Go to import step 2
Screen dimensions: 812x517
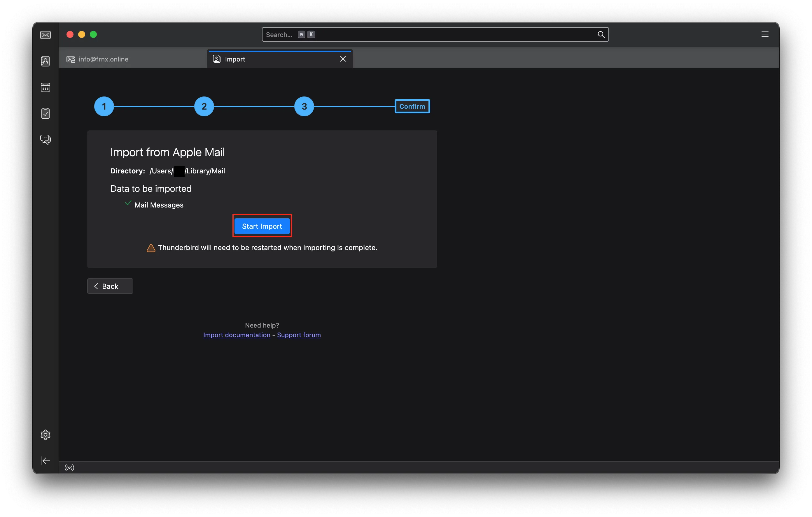(x=204, y=106)
